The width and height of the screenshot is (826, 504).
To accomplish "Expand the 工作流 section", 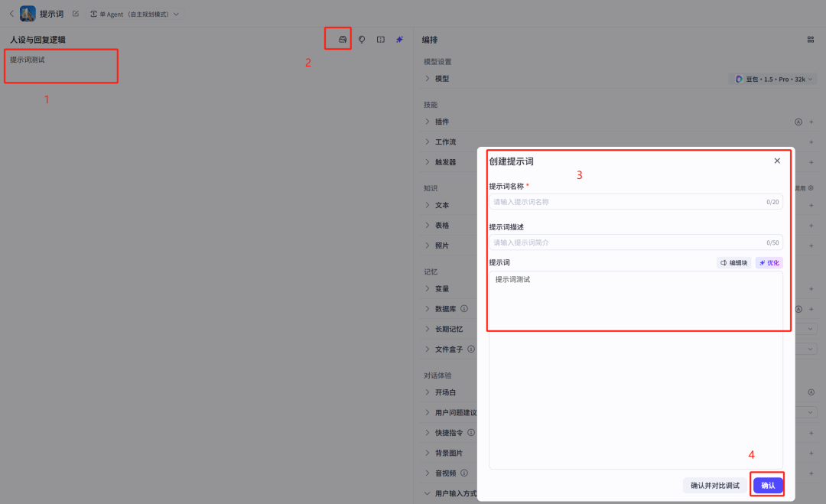I will [x=428, y=141].
